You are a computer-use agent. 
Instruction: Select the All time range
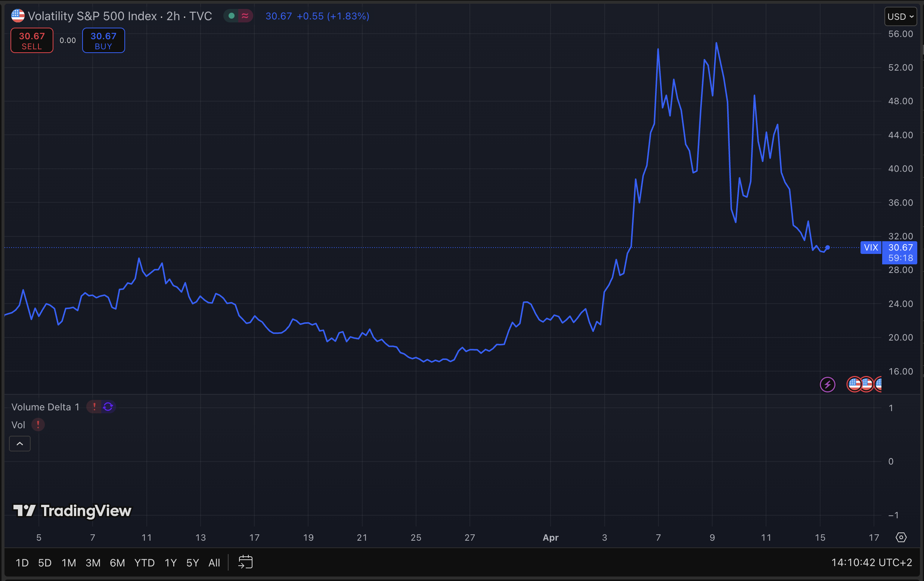coord(214,563)
